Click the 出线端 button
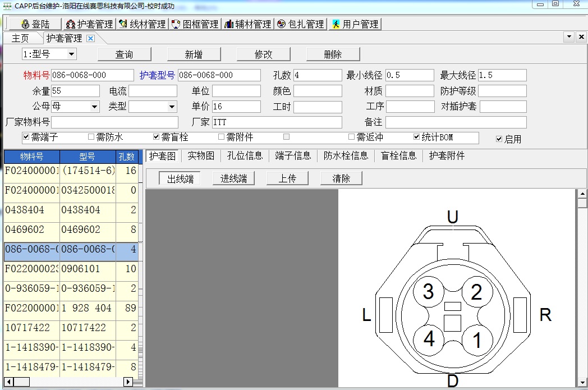 tap(180, 178)
